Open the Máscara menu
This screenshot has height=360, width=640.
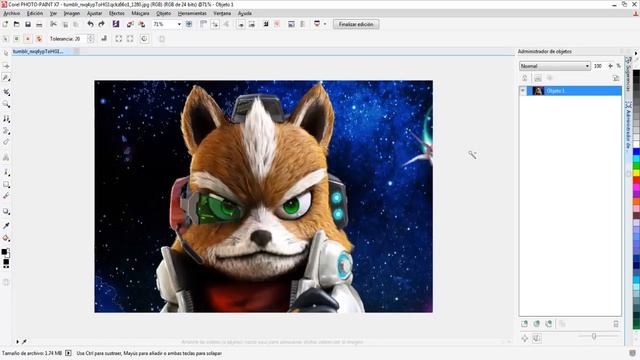[140, 13]
